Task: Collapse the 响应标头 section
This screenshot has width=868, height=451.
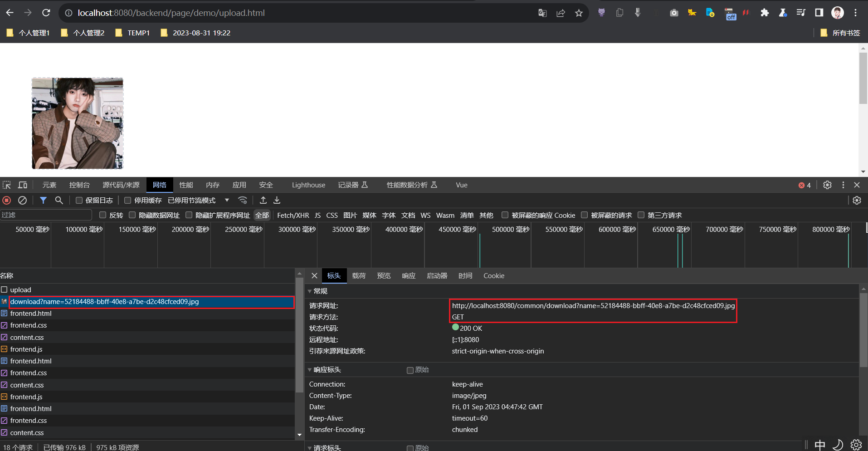Action: [x=327, y=370]
